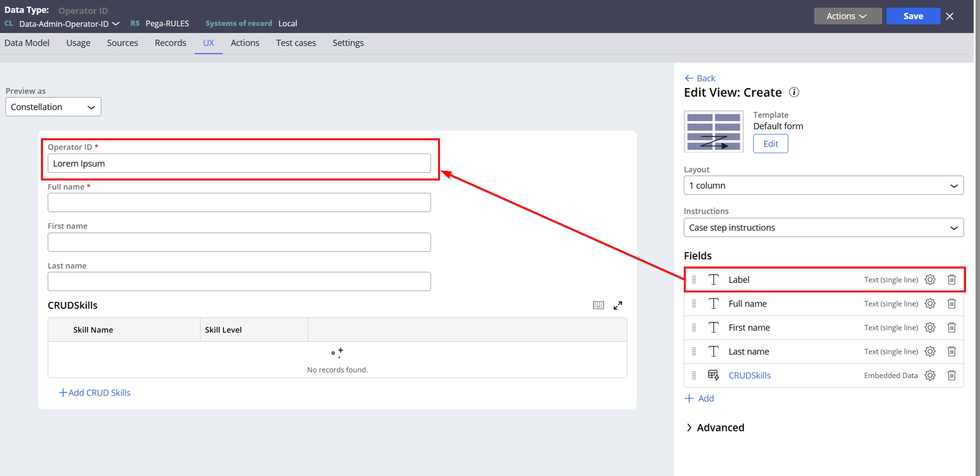Grab the drag handle of Full name row
This screenshot has height=476, width=980.
[694, 304]
